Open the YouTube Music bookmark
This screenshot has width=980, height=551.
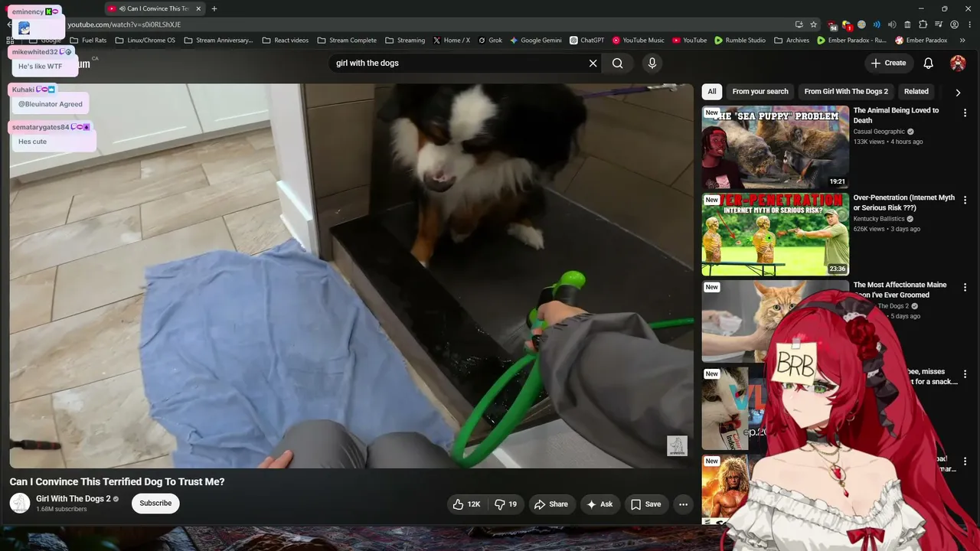638,41
